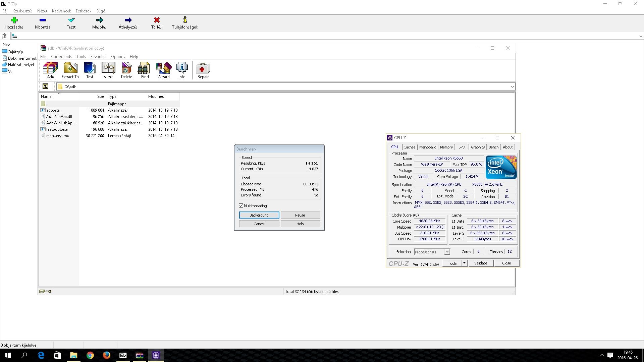
Task: Click WinRAR Test icon
Action: (90, 68)
